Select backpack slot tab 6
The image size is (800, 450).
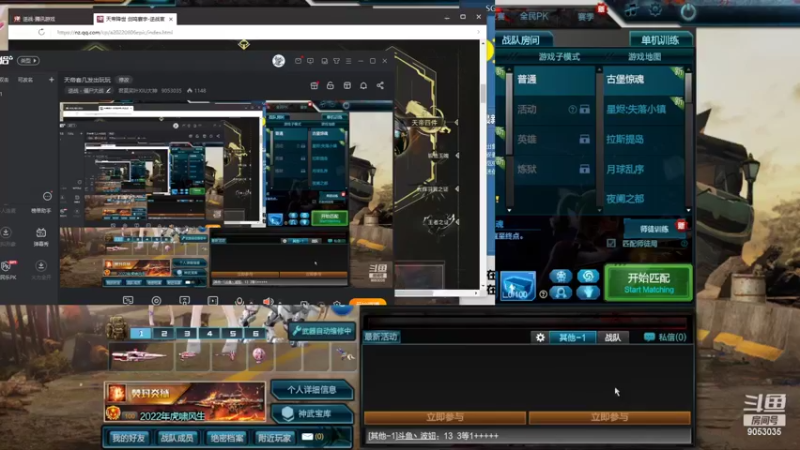256,333
